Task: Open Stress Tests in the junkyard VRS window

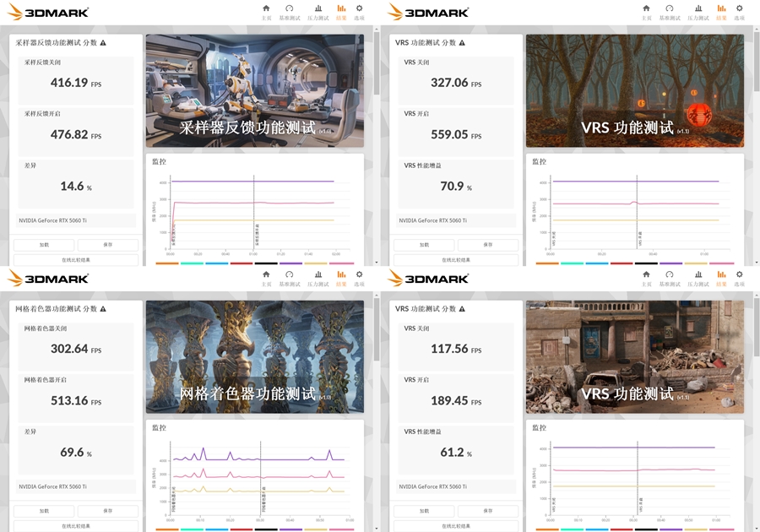Action: click(x=698, y=278)
